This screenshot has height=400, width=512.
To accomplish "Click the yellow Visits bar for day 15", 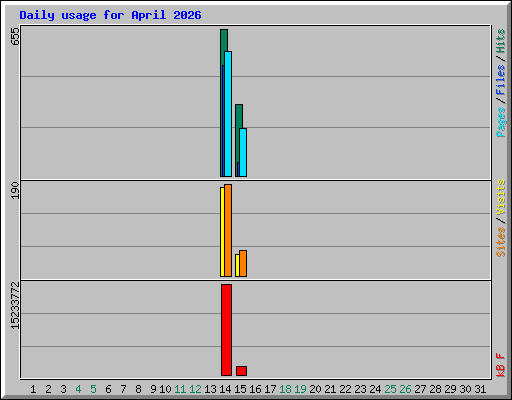I will click(237, 265).
